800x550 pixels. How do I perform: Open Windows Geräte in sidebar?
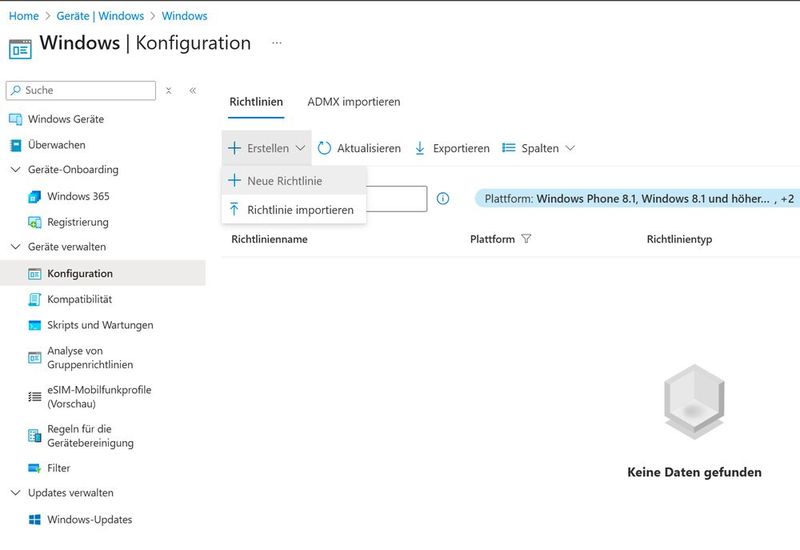tap(66, 119)
